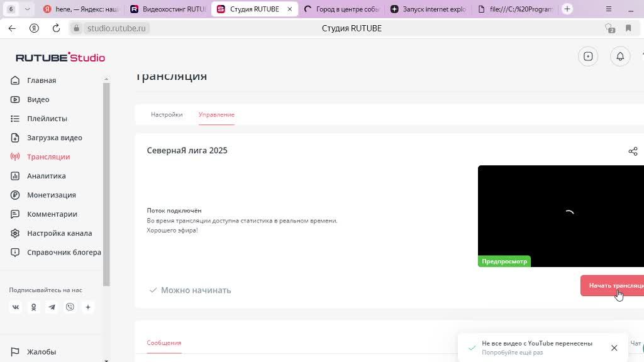Click the add video plus icon in header
644x362 pixels.
588,56
